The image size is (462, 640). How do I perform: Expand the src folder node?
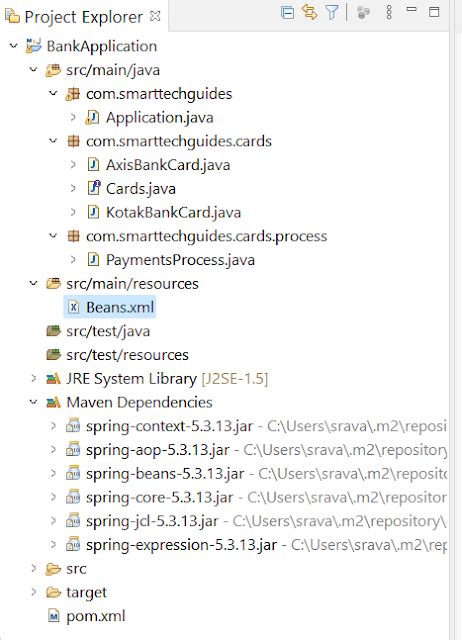tap(34, 568)
